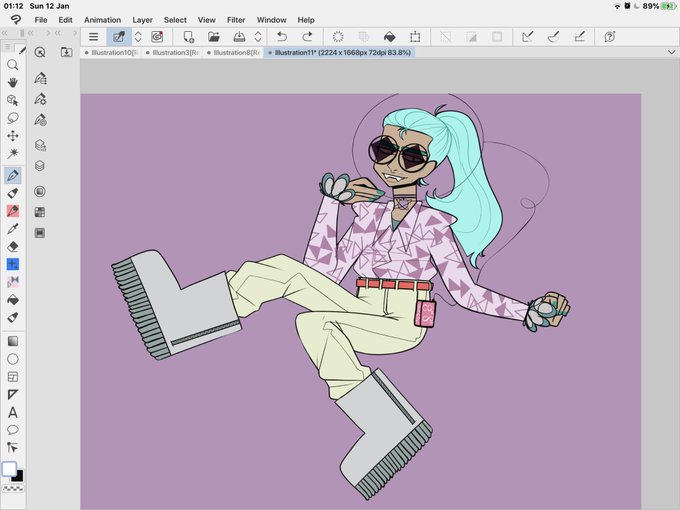The height and width of the screenshot is (510, 680).
Task: Open the Window menu
Action: pyautogui.click(x=271, y=20)
